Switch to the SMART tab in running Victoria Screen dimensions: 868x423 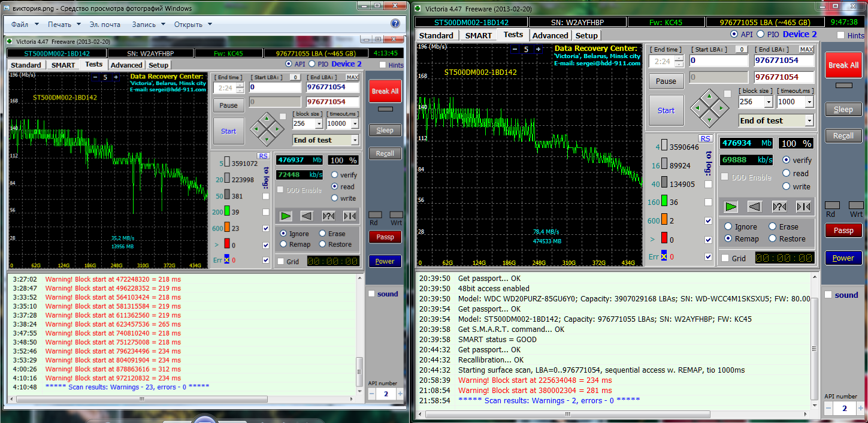point(478,35)
